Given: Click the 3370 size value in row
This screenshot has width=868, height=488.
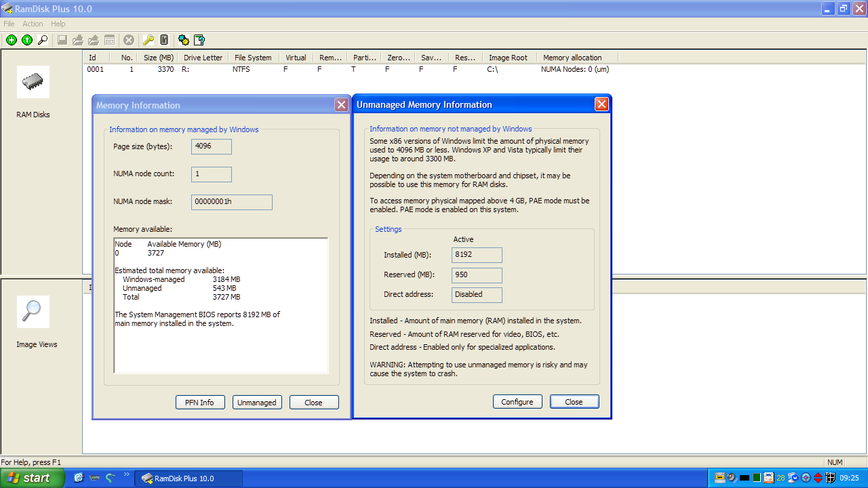Looking at the screenshot, I should 165,69.
